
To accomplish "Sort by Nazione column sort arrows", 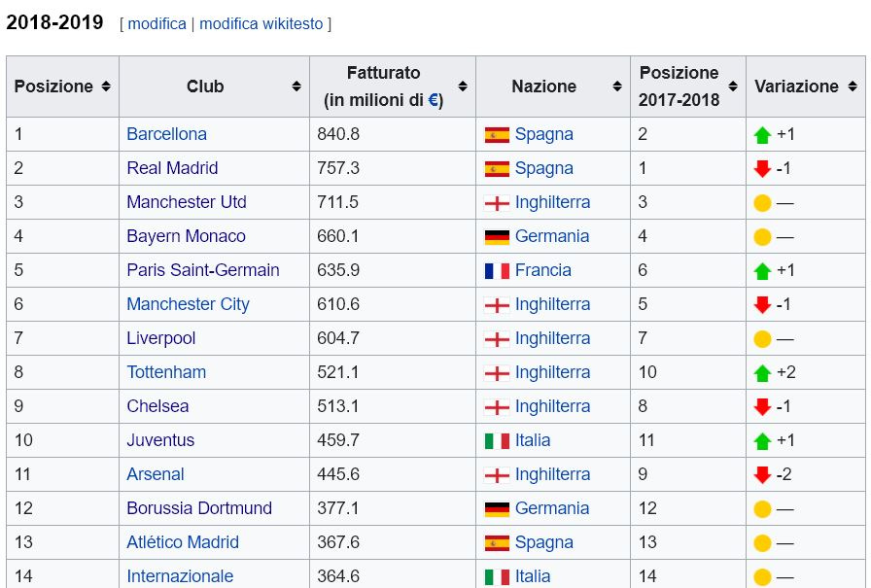I will click(616, 86).
